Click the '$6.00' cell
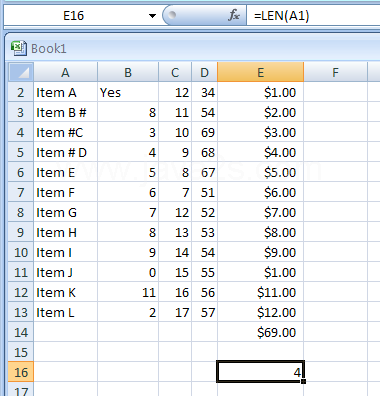 (x=261, y=192)
